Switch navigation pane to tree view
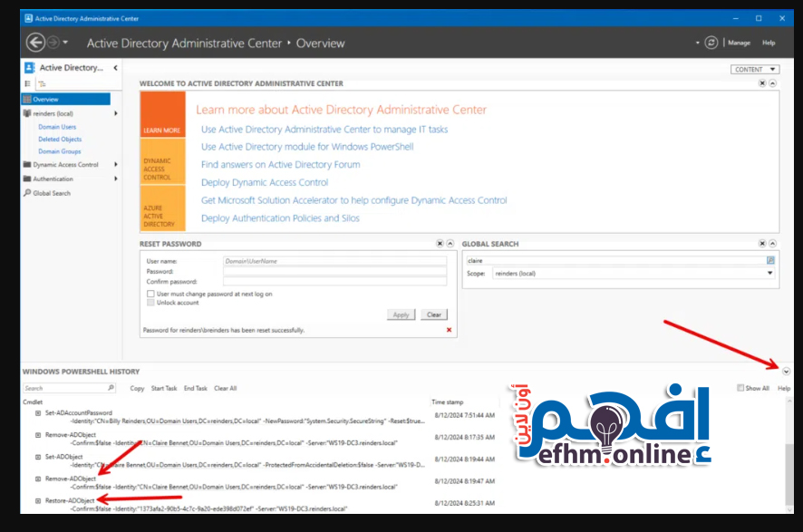The height and width of the screenshot is (532, 803). (x=42, y=83)
